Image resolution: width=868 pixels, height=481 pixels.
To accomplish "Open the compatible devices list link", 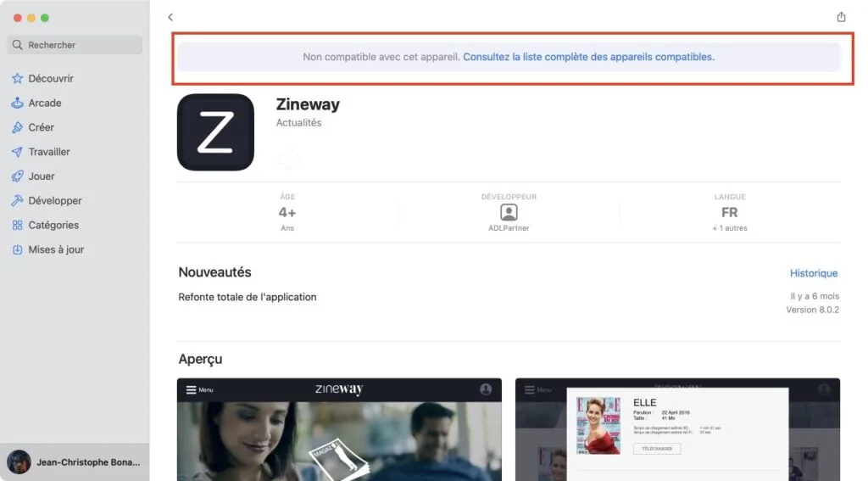I will (x=588, y=57).
